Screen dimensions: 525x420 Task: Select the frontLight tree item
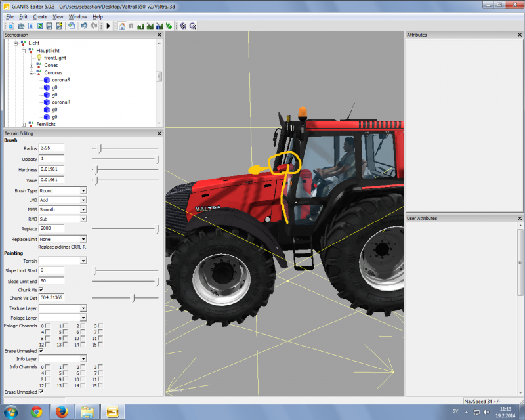[x=55, y=58]
